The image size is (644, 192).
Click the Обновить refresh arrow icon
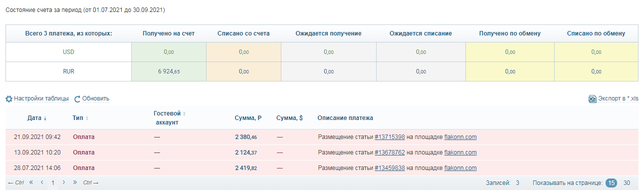77,99
